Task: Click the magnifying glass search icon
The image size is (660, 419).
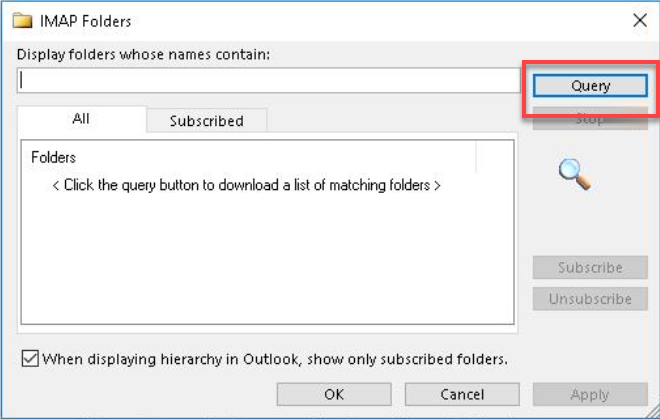Action: (x=574, y=174)
